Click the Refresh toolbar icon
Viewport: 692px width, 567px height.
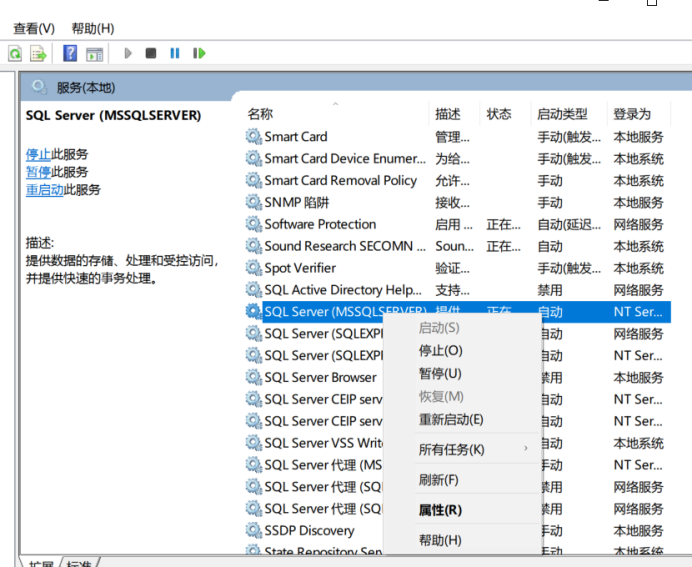pyautogui.click(x=15, y=54)
